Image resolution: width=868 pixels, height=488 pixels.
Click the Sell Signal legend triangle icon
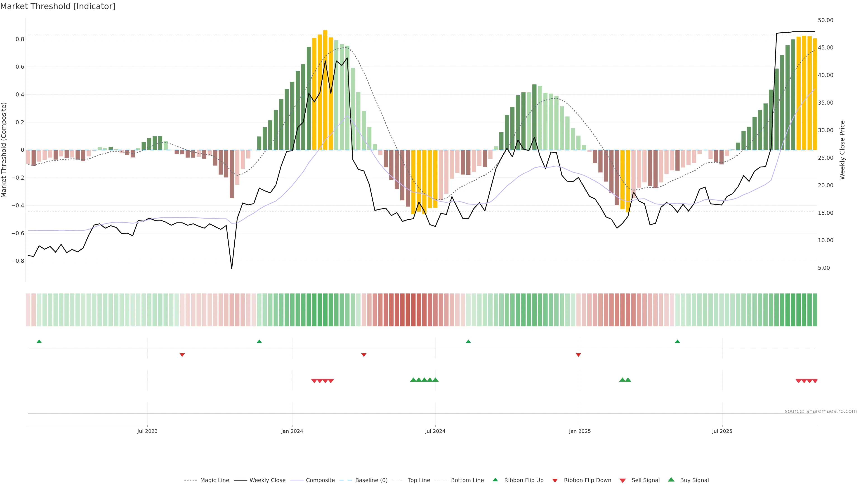(622, 481)
